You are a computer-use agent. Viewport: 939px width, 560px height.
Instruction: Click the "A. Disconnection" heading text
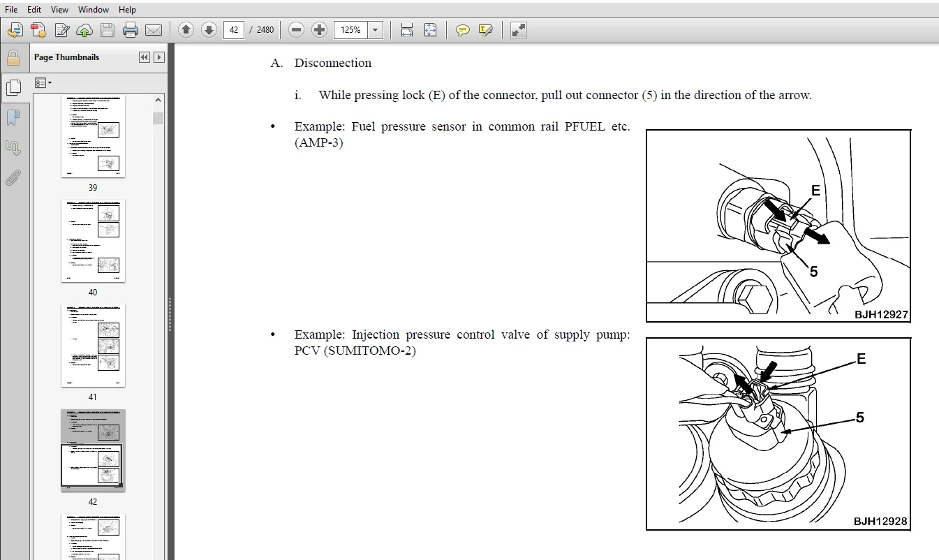[321, 63]
